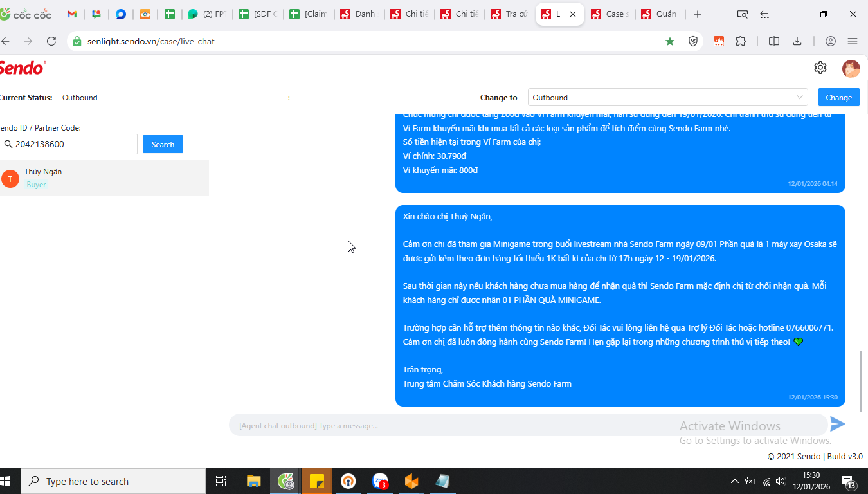Switch to the "[Claim" sheet tab
868x494 pixels.
tap(307, 14)
